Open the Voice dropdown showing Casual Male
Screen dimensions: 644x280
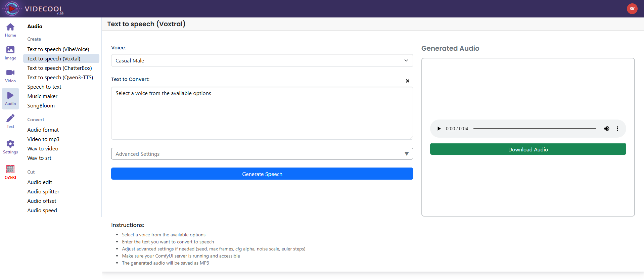(x=262, y=60)
